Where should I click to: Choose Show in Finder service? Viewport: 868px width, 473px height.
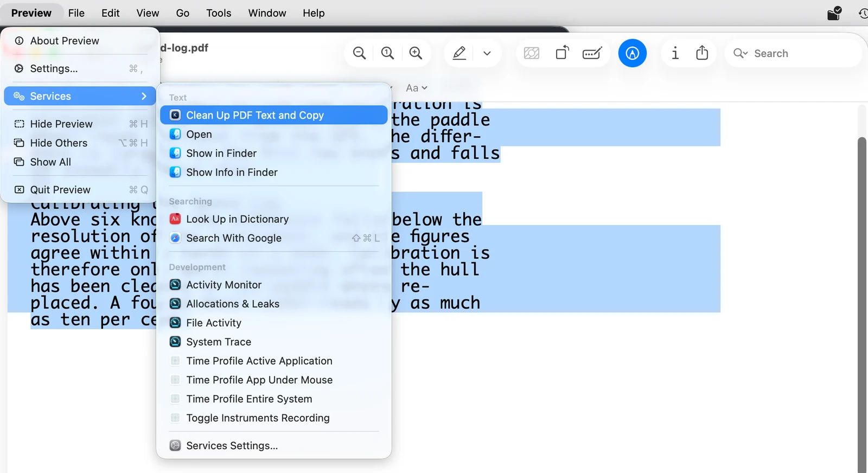pyautogui.click(x=274, y=153)
